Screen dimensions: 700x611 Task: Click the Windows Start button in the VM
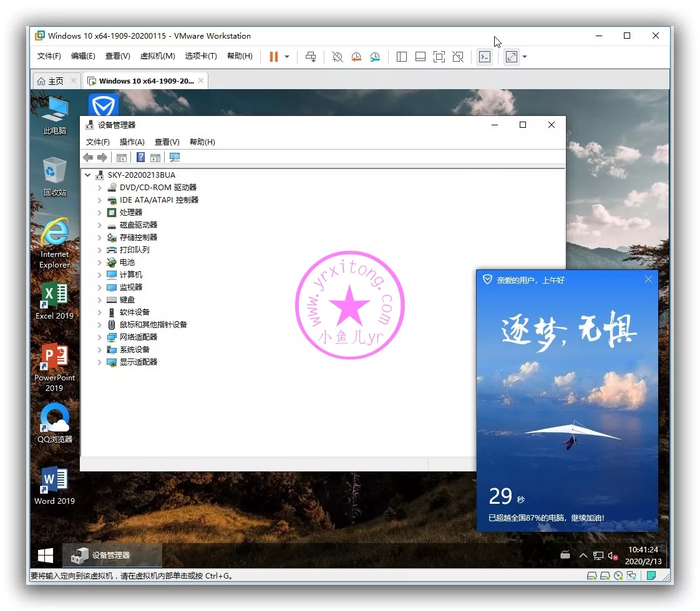pyautogui.click(x=46, y=555)
